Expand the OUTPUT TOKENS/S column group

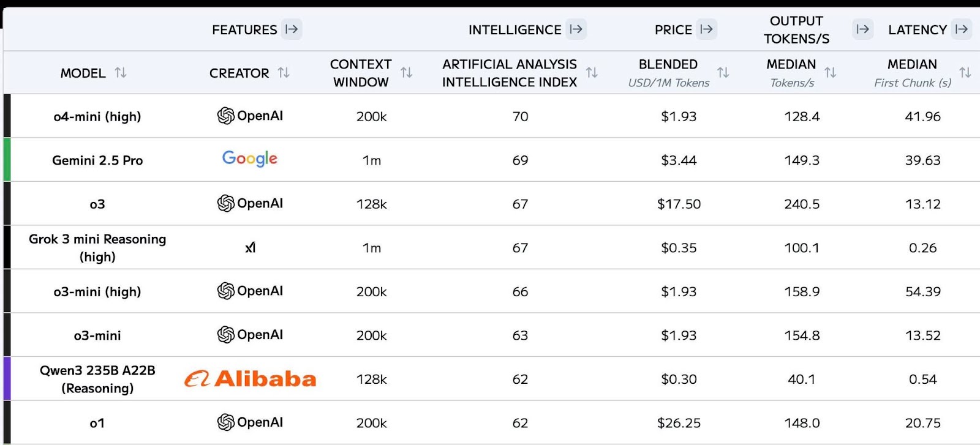(x=862, y=29)
